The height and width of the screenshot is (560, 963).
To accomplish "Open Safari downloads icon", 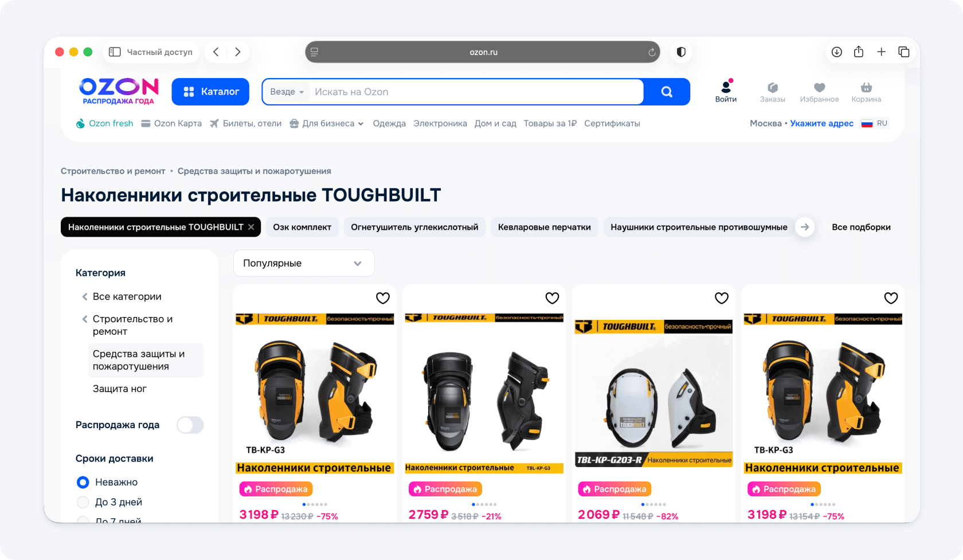I will [837, 52].
